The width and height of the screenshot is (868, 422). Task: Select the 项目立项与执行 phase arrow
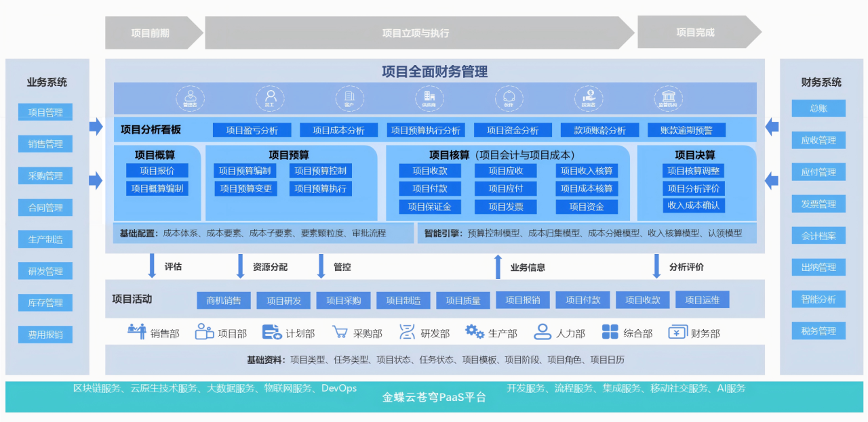415,33
